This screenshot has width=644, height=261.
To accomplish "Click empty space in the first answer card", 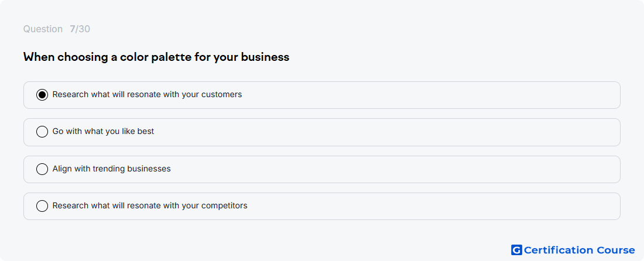I will point(431,95).
